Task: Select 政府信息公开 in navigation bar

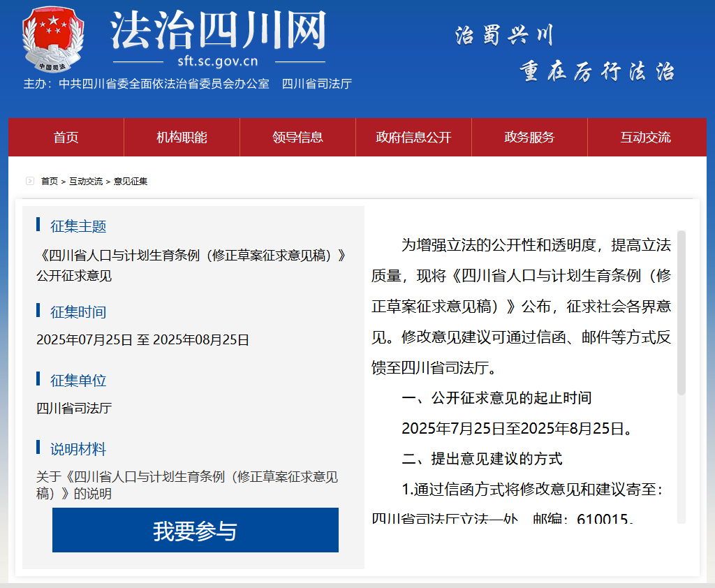Action: pos(413,138)
